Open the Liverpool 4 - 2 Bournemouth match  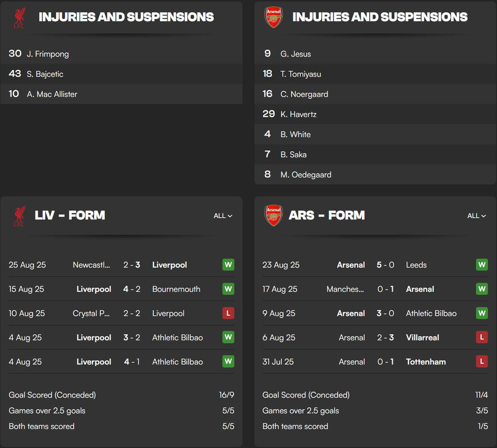tap(122, 289)
